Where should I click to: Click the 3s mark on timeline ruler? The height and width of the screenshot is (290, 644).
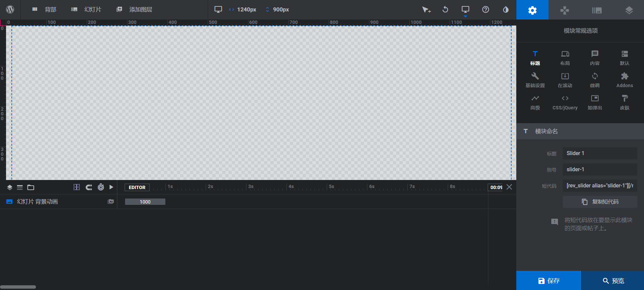point(251,186)
